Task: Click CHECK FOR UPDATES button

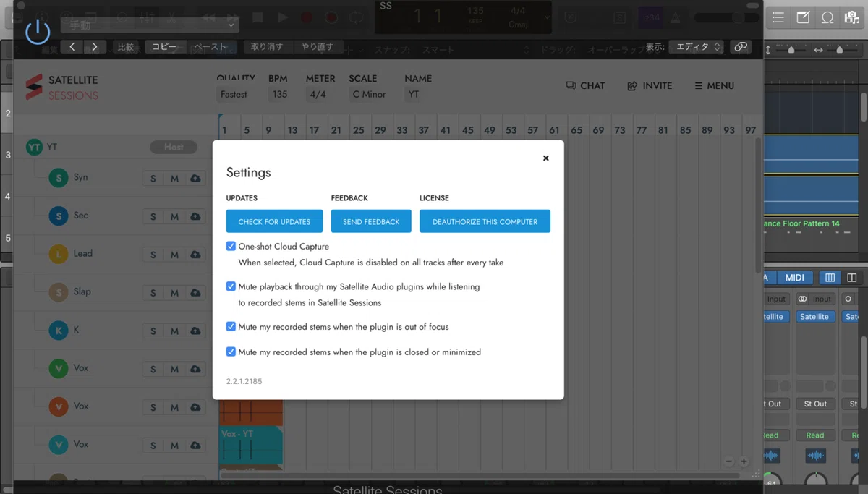Action: [x=274, y=221]
